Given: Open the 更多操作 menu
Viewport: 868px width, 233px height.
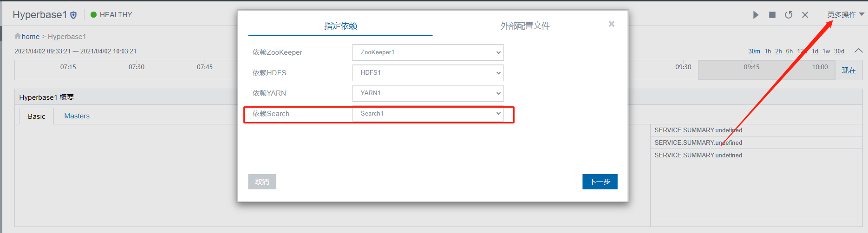Looking at the screenshot, I should tap(845, 15).
